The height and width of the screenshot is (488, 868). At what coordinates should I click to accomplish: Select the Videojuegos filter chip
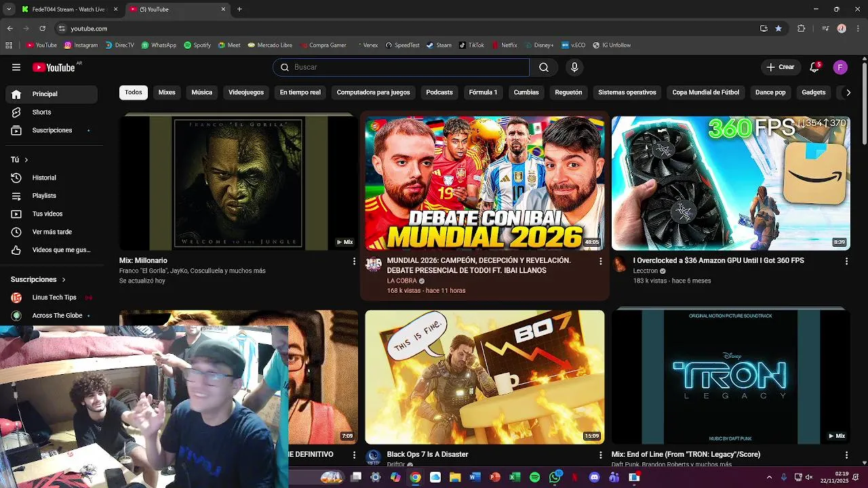pyautogui.click(x=246, y=92)
